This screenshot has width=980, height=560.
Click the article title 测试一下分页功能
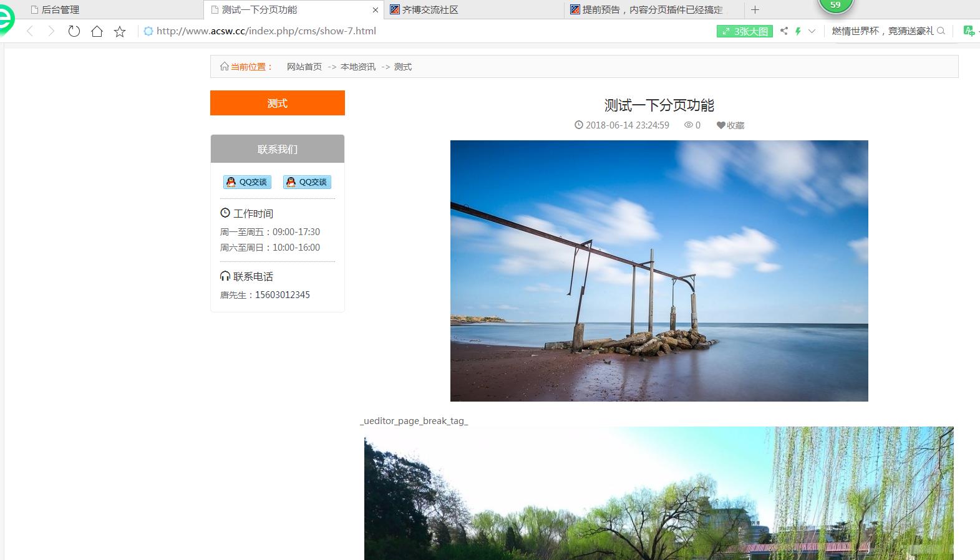(x=659, y=105)
